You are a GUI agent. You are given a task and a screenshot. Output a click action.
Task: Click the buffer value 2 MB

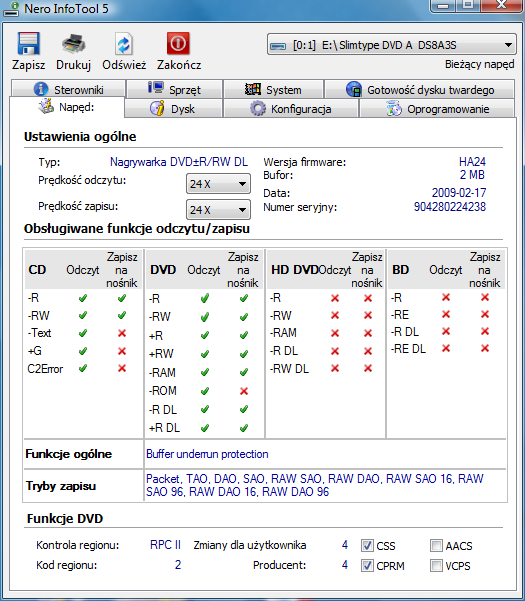472,175
